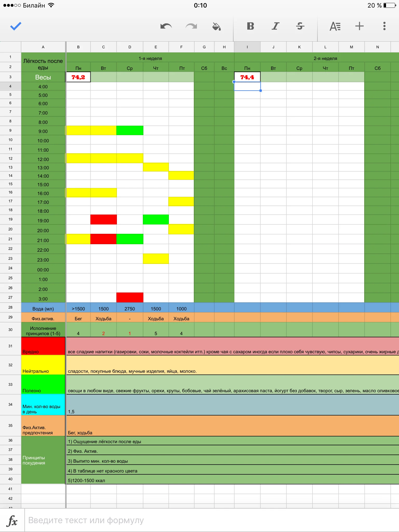Image resolution: width=399 pixels, height=532 pixels.
Task: Select the weight cell showing 74,4
Action: pyautogui.click(x=247, y=77)
